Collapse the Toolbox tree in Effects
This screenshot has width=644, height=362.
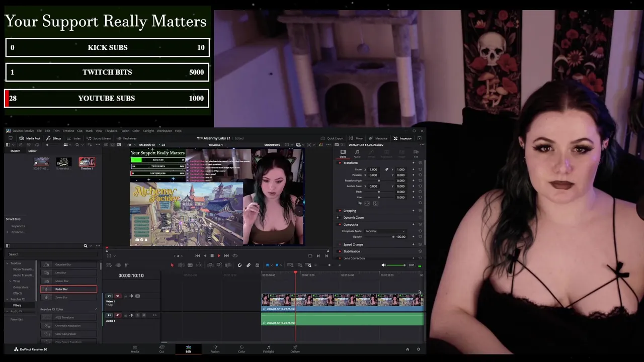[8, 263]
